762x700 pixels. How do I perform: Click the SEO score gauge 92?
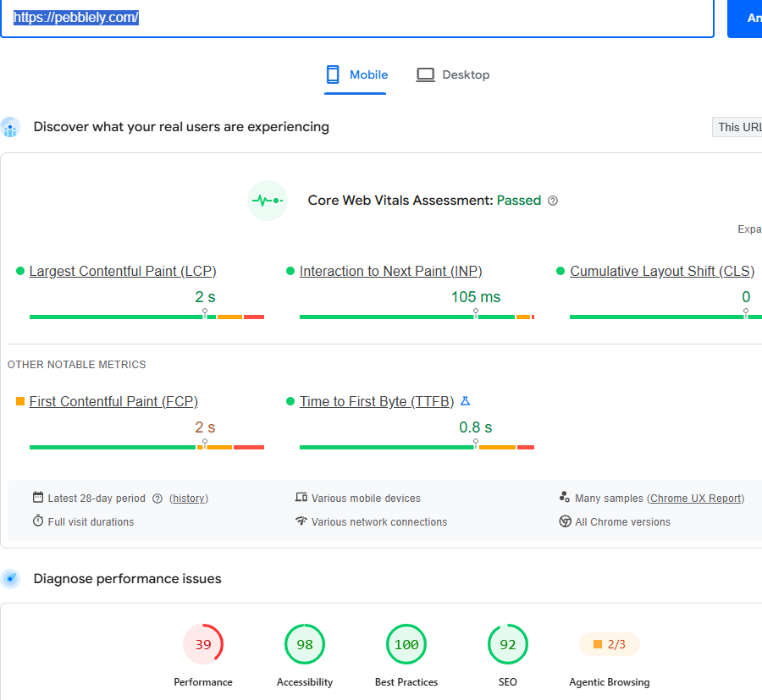508,645
